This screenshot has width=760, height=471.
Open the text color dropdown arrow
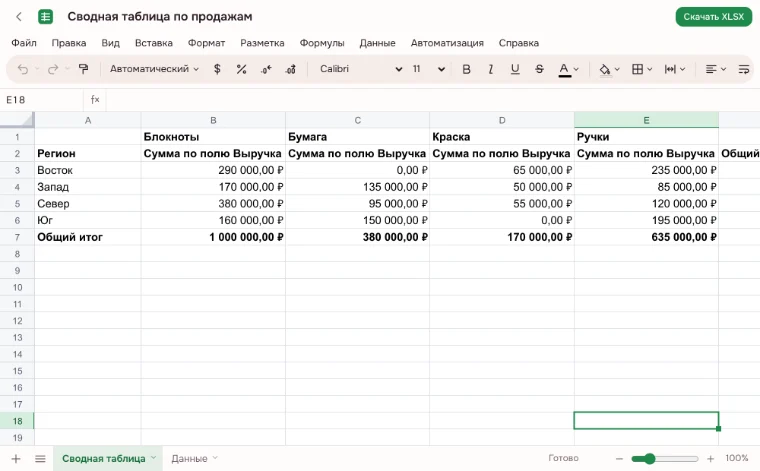[x=576, y=69]
